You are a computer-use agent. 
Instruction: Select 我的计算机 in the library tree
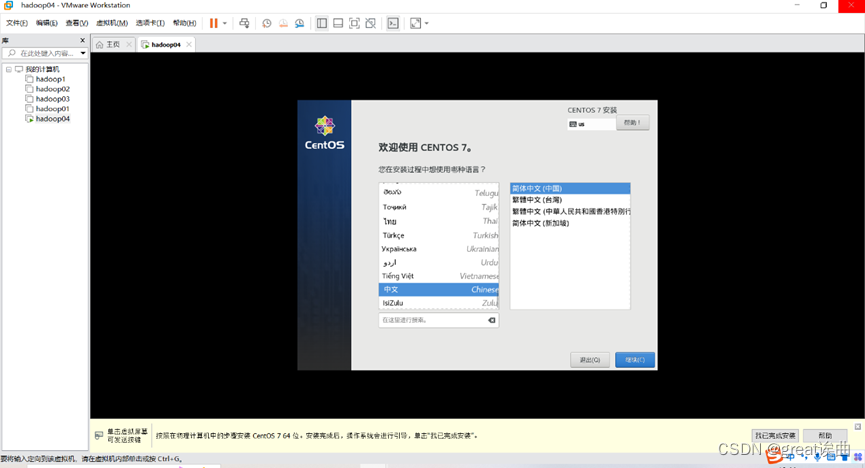(x=42, y=70)
